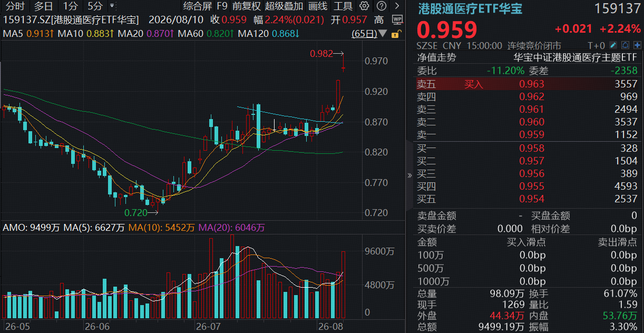The height and width of the screenshot is (333, 644).
Task: Switch to the 分时 tab
Action: point(15,6)
